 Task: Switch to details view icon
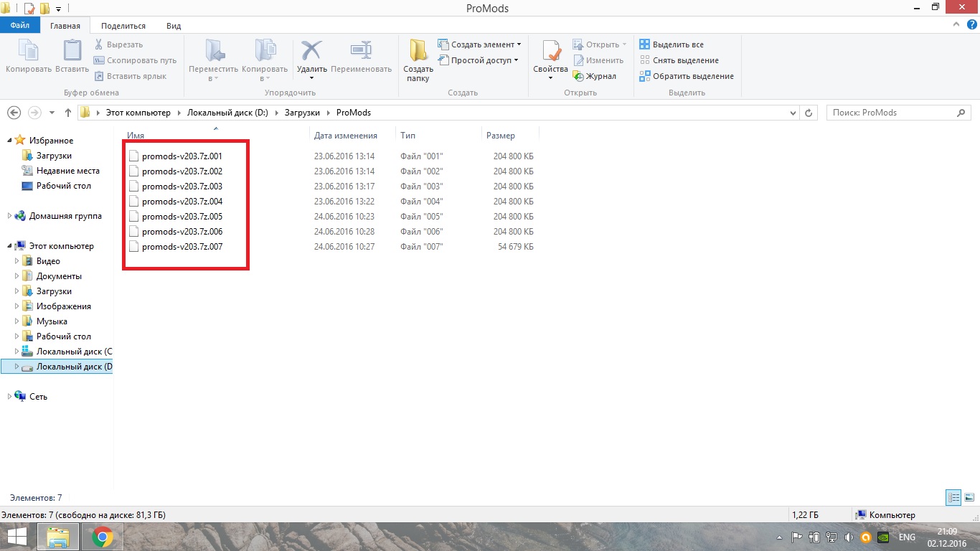(953, 497)
